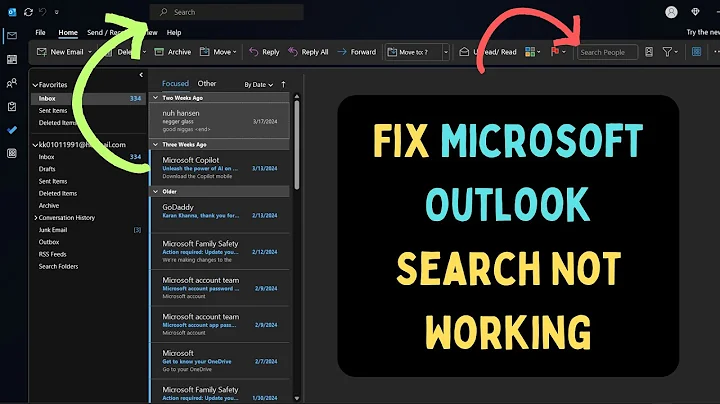
Task: Click Reply All in toolbar
Action: pos(308,52)
